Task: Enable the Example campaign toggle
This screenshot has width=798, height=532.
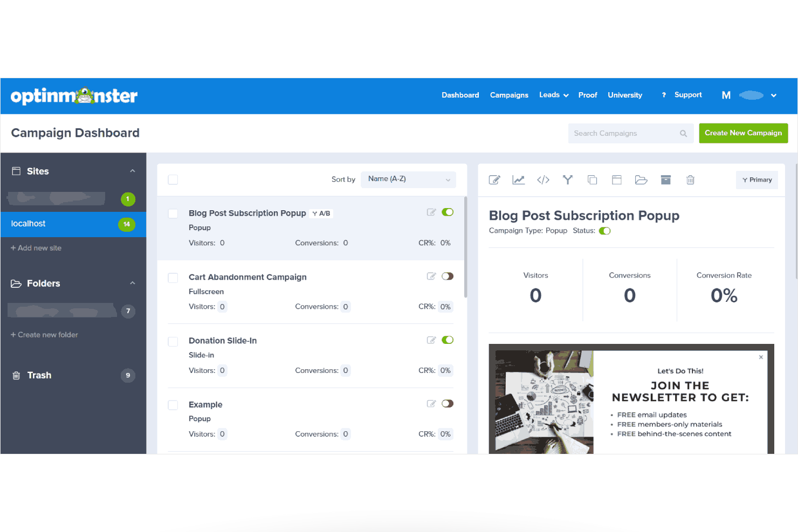Action: tap(448, 404)
